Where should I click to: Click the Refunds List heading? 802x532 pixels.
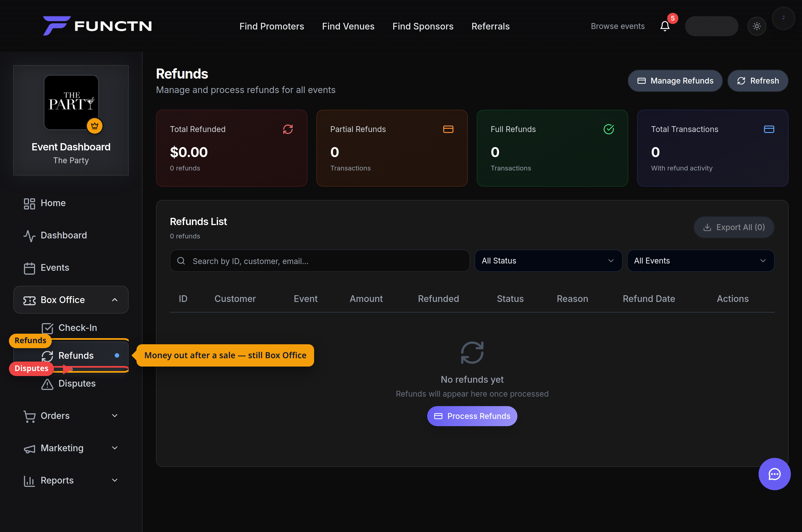point(198,221)
